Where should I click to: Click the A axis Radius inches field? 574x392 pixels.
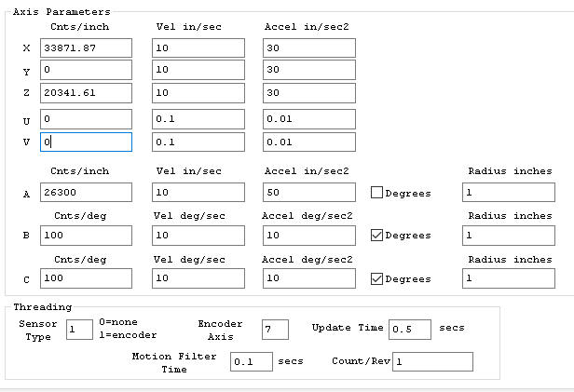click(506, 192)
